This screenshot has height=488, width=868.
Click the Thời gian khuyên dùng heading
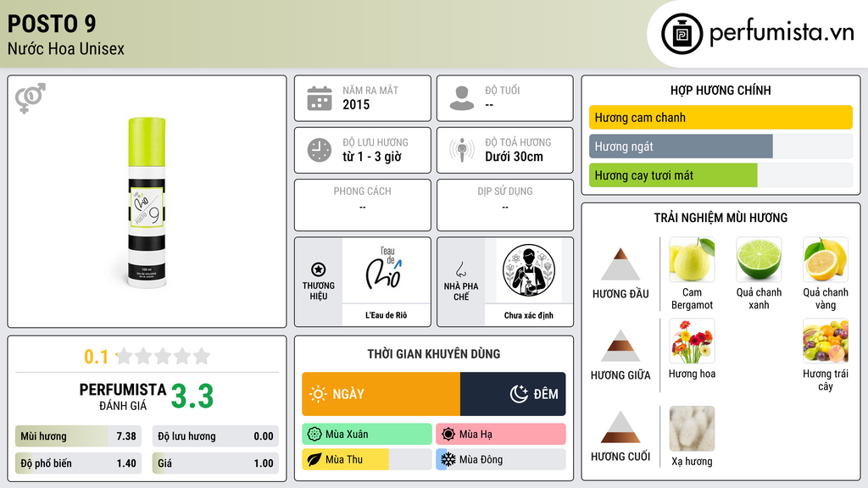(x=434, y=353)
